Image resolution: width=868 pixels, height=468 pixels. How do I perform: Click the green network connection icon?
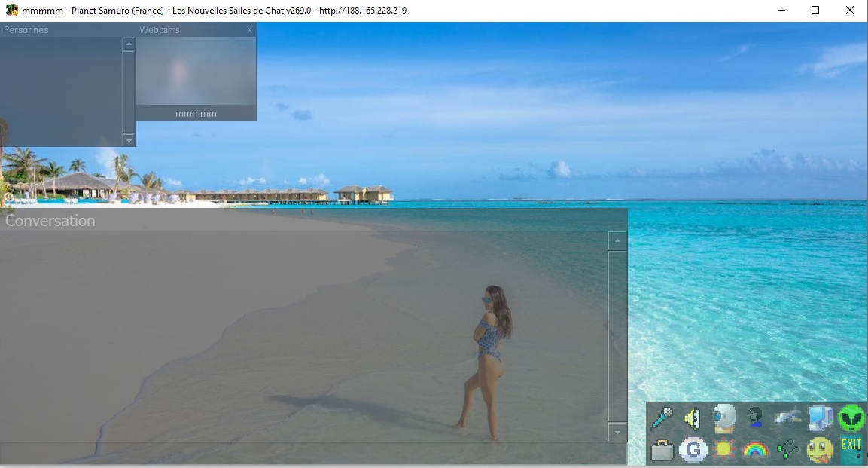click(787, 450)
